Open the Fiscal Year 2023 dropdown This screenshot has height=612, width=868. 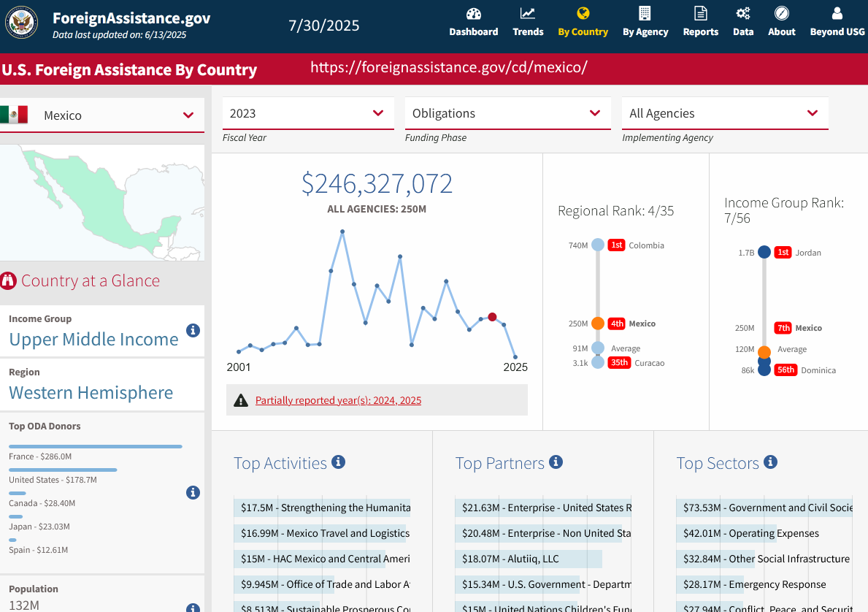click(x=308, y=113)
